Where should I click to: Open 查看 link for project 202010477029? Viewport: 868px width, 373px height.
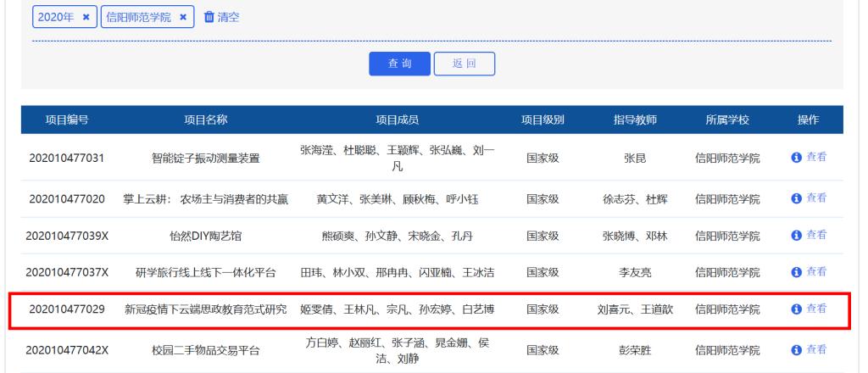tap(816, 309)
